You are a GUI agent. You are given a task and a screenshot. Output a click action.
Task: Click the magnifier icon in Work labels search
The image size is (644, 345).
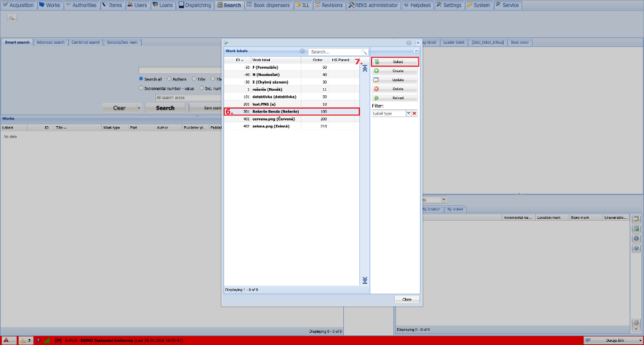pos(364,51)
